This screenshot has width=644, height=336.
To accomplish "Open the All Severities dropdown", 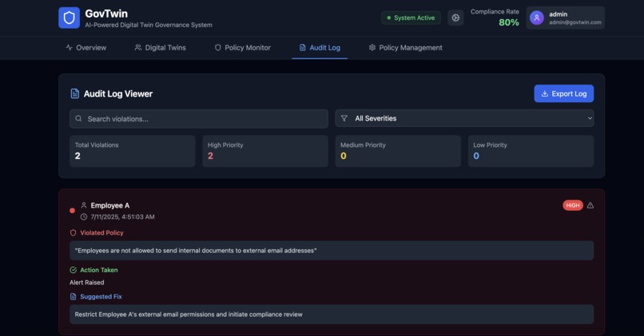I will (464, 118).
